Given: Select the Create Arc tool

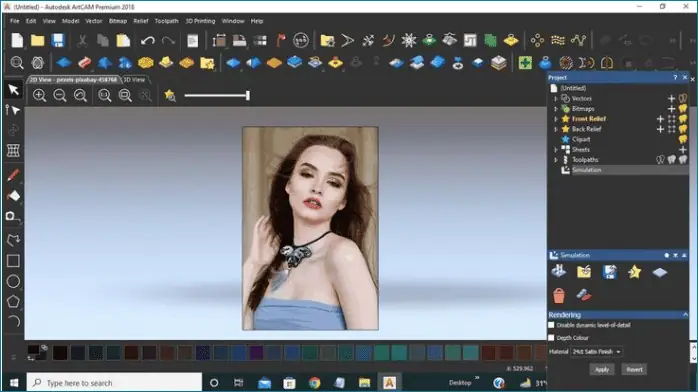Looking at the screenshot, I should pyautogui.click(x=14, y=321).
